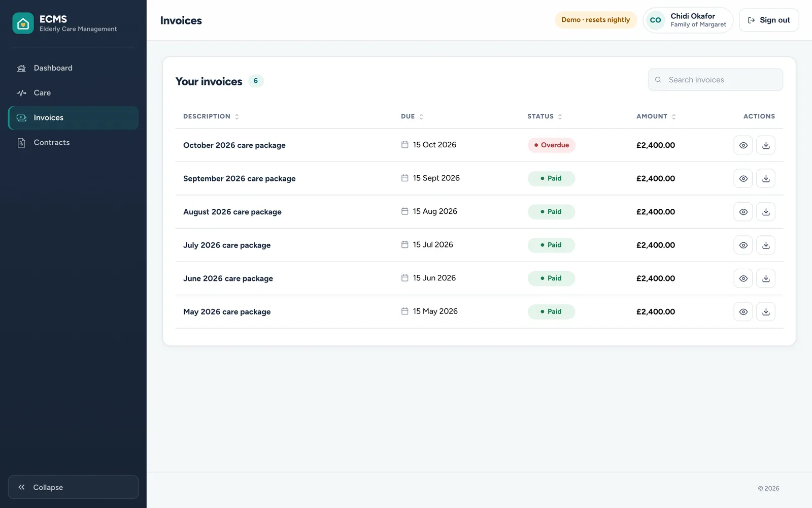View the May 2026 care package invoice

[743, 311]
